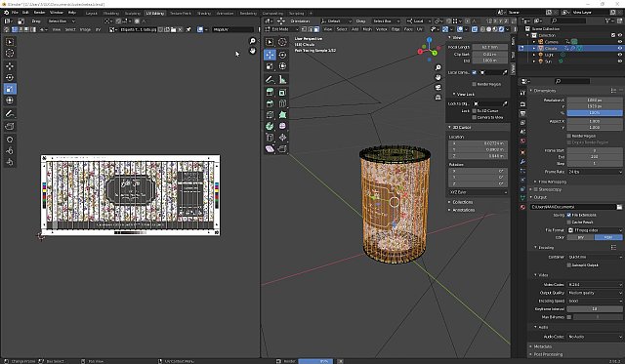This screenshot has height=364, width=625.
Task: Enable the Autosplit Output checkbox
Action: pyautogui.click(x=569, y=264)
